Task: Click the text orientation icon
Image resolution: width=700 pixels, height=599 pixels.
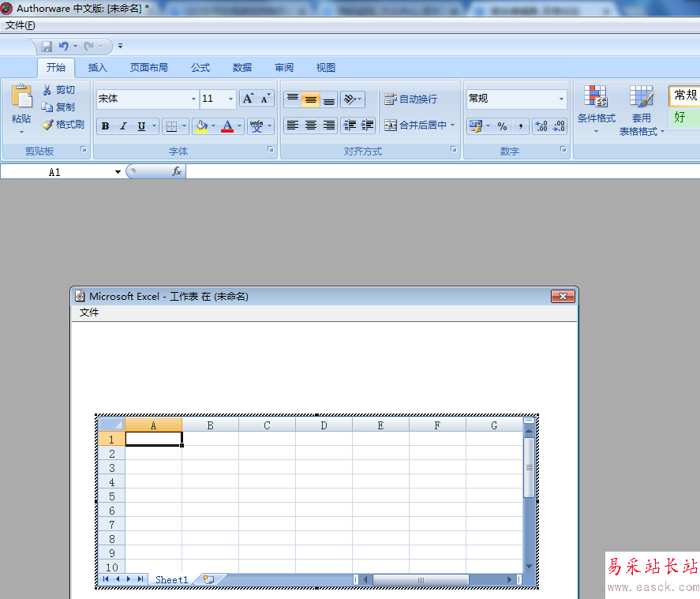Action: (350, 99)
